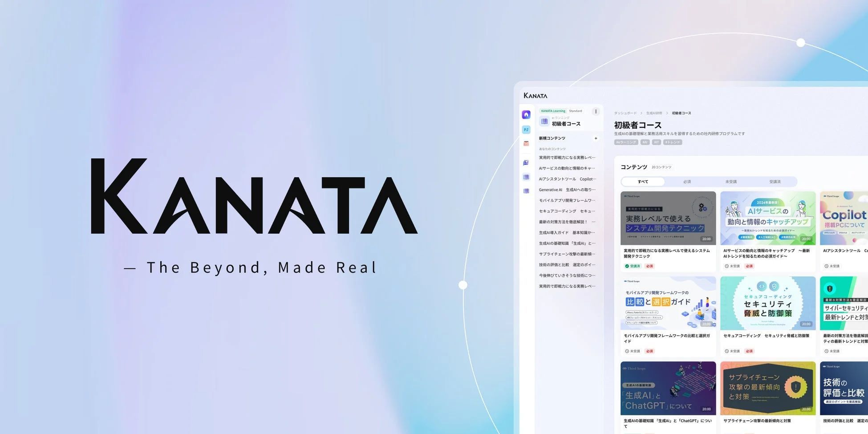Screen dimensions: 868x434
Task: Click the e-ラーニング book icon beside 初級者コース
Action: click(544, 121)
